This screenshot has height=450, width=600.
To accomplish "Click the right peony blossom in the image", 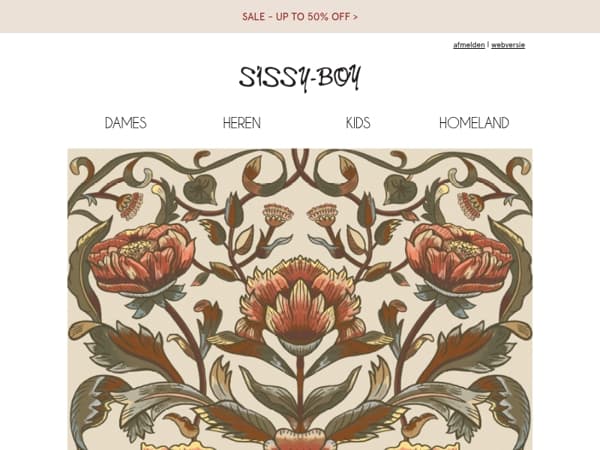I will [458, 257].
